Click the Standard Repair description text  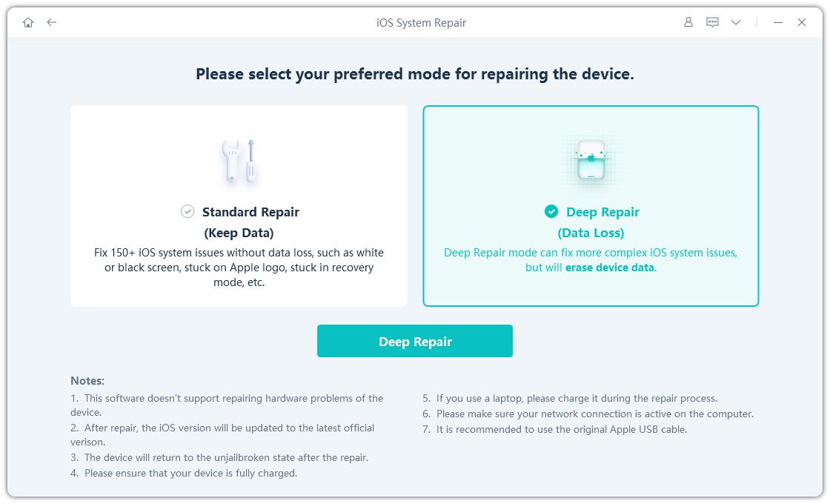click(x=239, y=268)
